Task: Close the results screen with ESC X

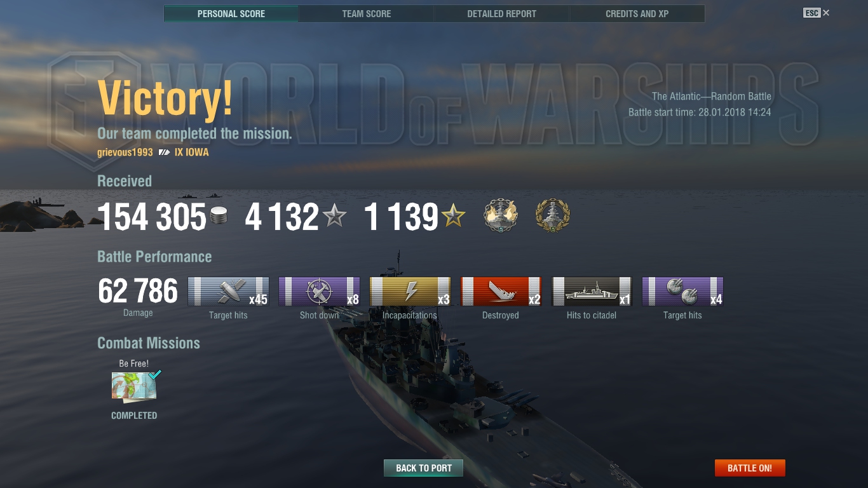Action: 816,13
